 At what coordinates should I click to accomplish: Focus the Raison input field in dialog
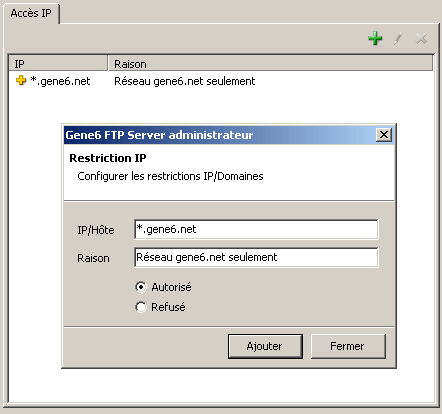[256, 257]
